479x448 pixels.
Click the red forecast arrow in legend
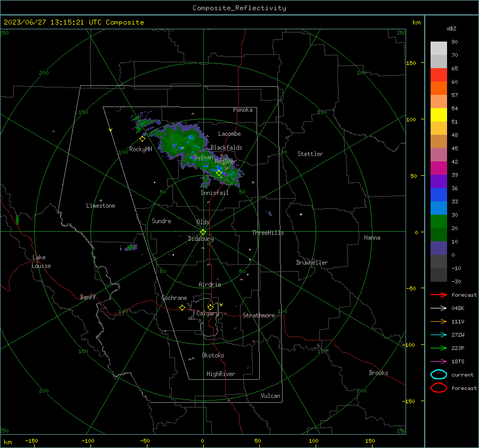click(439, 295)
